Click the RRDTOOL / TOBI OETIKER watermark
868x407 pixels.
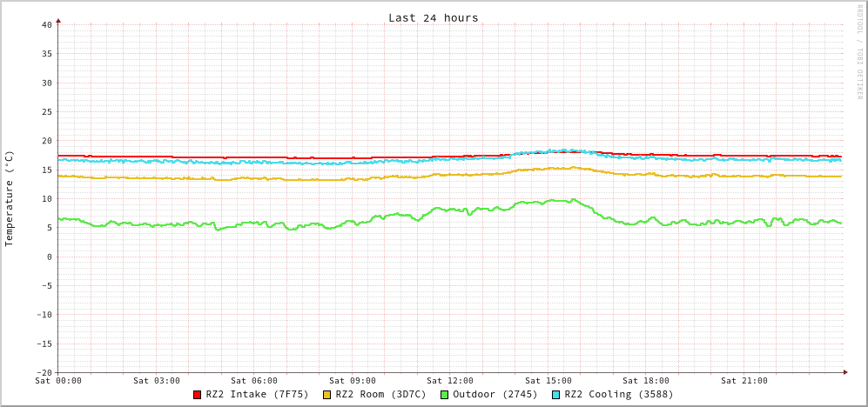coord(859,52)
